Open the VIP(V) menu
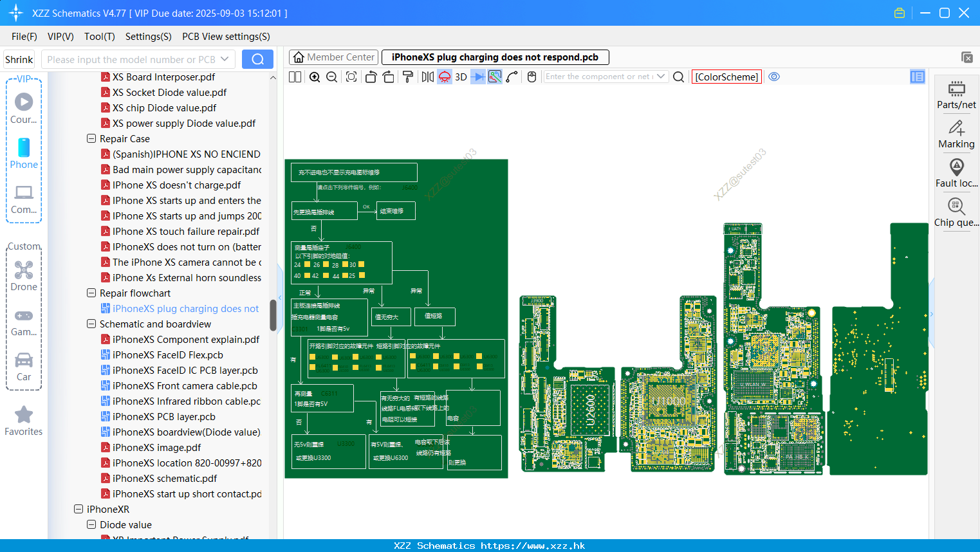The width and height of the screenshot is (980, 552). click(60, 37)
